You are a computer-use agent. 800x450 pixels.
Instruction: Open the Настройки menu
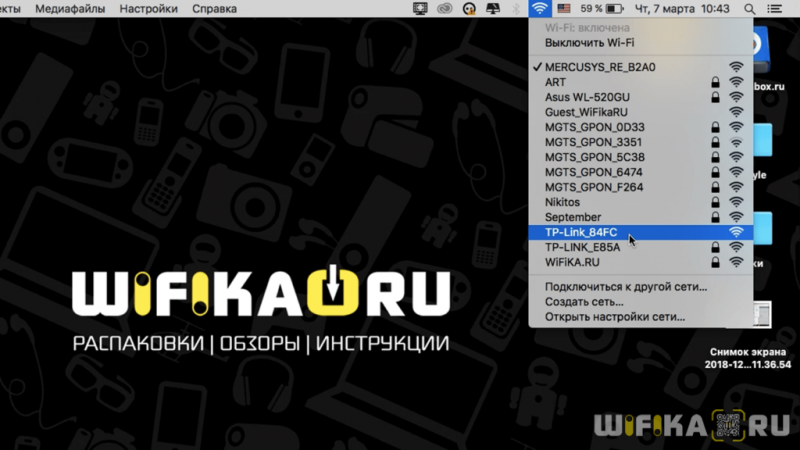point(148,9)
